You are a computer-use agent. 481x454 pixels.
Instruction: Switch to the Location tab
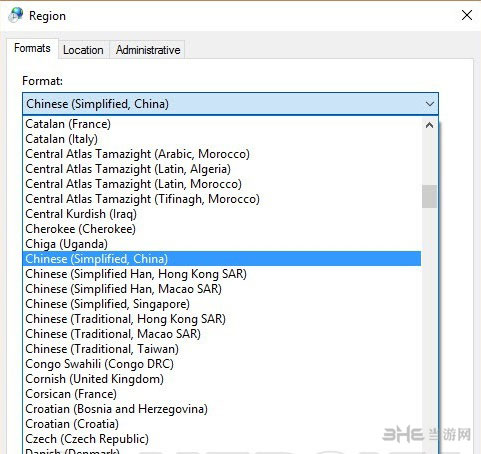click(83, 50)
